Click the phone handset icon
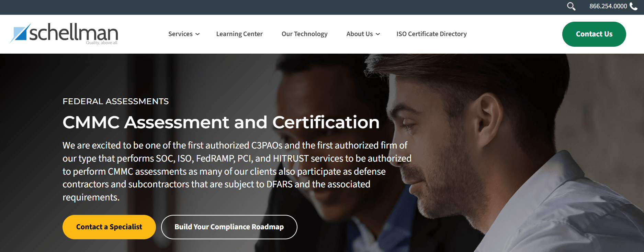This screenshot has width=644, height=252. [x=633, y=7]
